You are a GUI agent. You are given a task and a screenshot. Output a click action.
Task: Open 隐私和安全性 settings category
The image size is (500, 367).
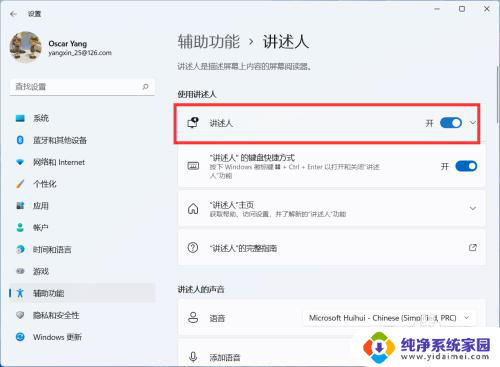[x=82, y=315]
